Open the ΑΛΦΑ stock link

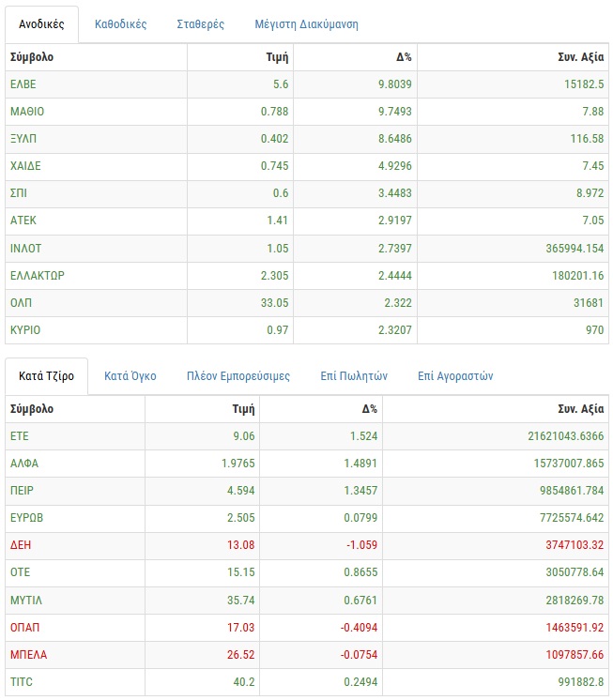point(24,464)
